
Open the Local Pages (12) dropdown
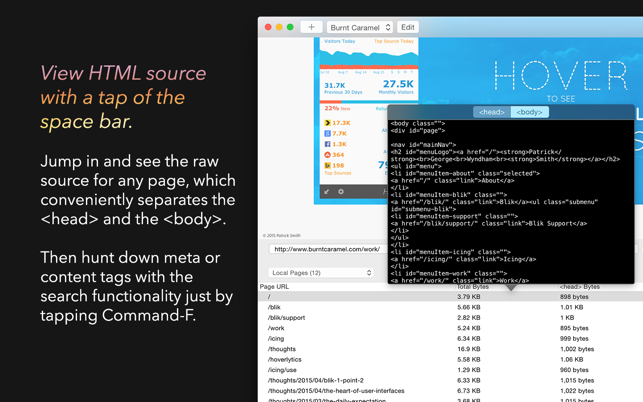321,273
